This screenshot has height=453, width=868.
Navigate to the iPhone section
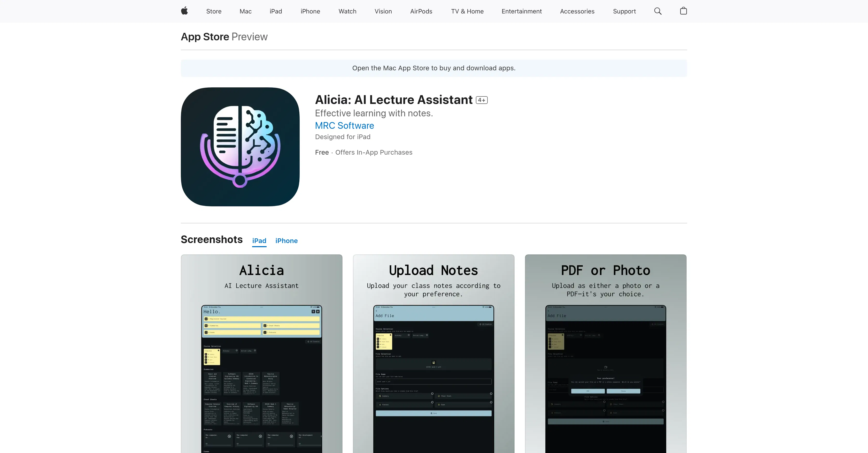(x=310, y=11)
